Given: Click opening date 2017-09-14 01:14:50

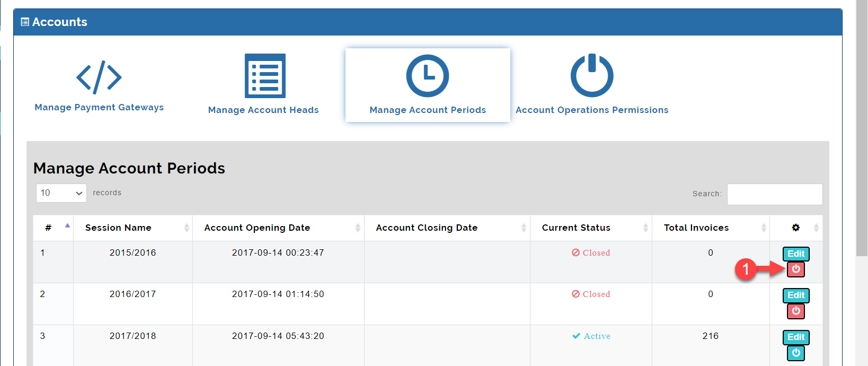Looking at the screenshot, I should 278,294.
